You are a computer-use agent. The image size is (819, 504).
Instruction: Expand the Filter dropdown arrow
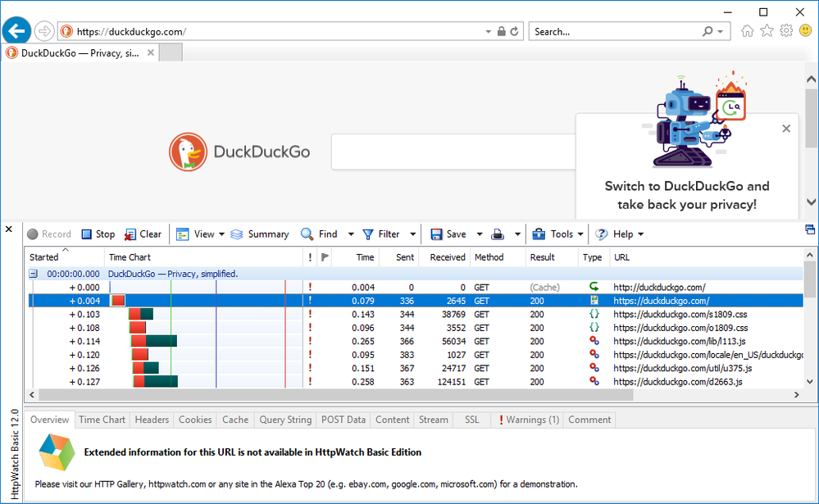point(412,234)
